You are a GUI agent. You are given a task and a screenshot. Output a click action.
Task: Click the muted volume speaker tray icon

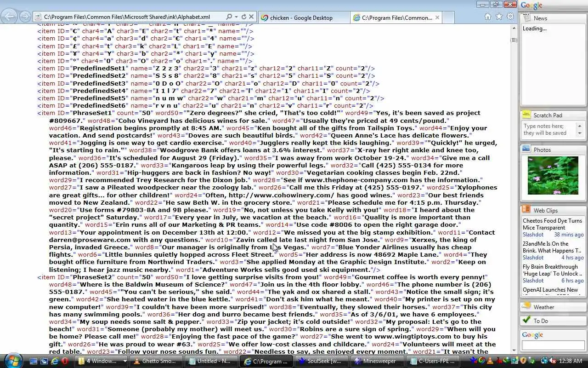coord(553,361)
